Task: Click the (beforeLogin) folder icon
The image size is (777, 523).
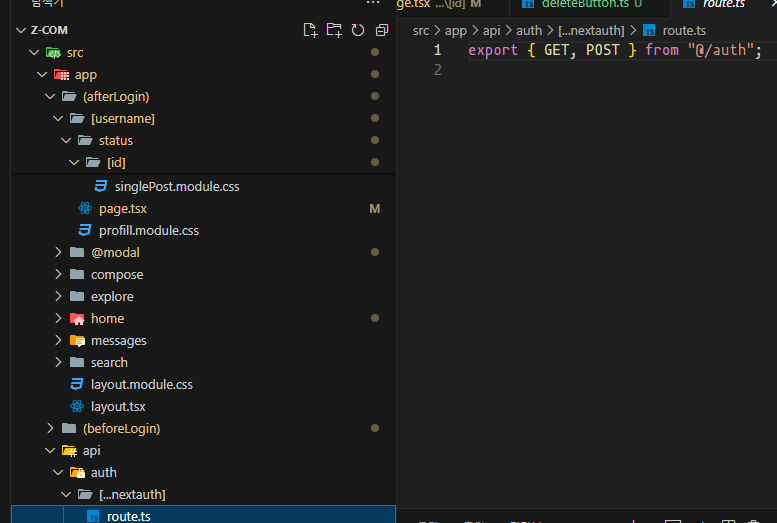Action: pyautogui.click(x=69, y=428)
